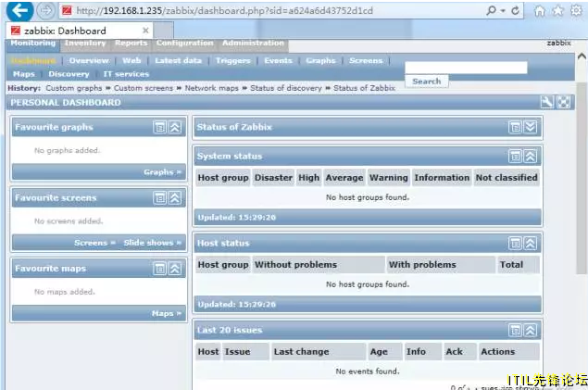
Task: Open the Monitoring main menu
Action: [33, 44]
